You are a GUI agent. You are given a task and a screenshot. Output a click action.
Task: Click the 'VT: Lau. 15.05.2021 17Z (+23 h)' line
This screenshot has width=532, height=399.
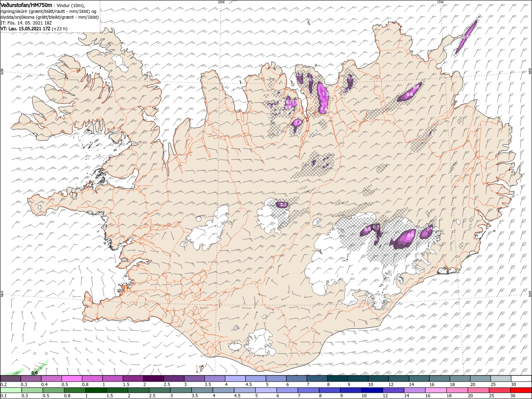34,29
